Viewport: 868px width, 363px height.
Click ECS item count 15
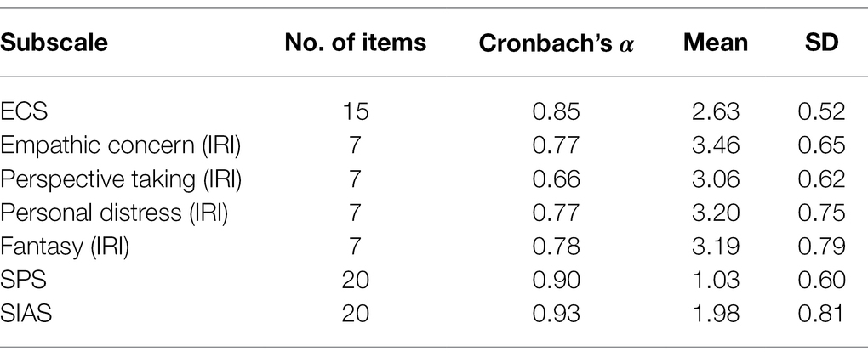coord(355,111)
